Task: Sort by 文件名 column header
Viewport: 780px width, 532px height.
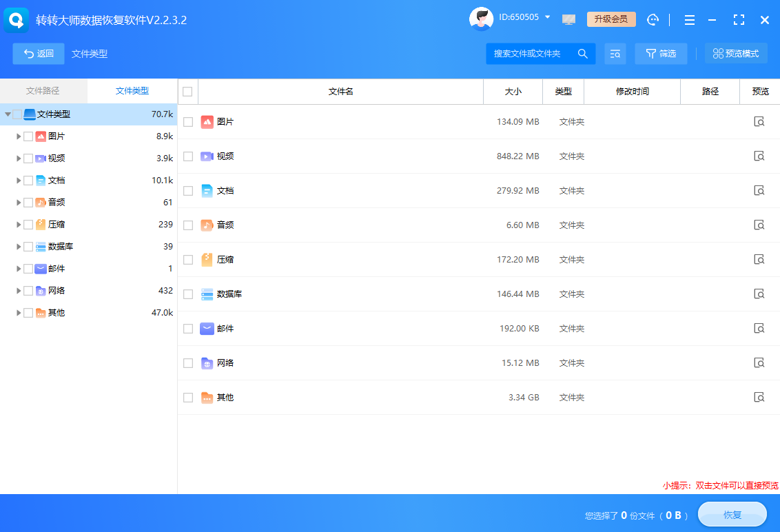Action: (x=341, y=92)
